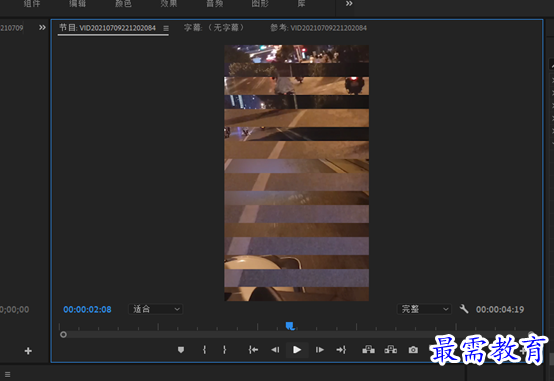The height and width of the screenshot is (381, 554).
Task: Step forward one frame
Action: click(319, 350)
